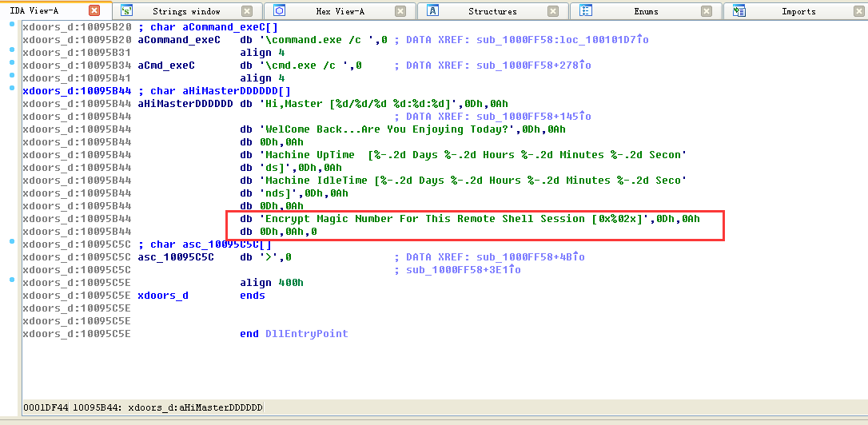Click the Imports tab icon

pos(739,10)
